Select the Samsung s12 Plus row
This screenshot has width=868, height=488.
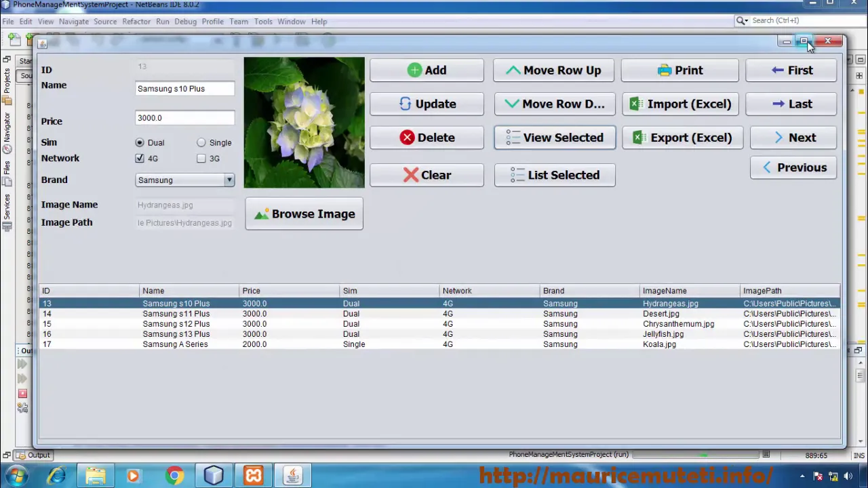(x=439, y=324)
